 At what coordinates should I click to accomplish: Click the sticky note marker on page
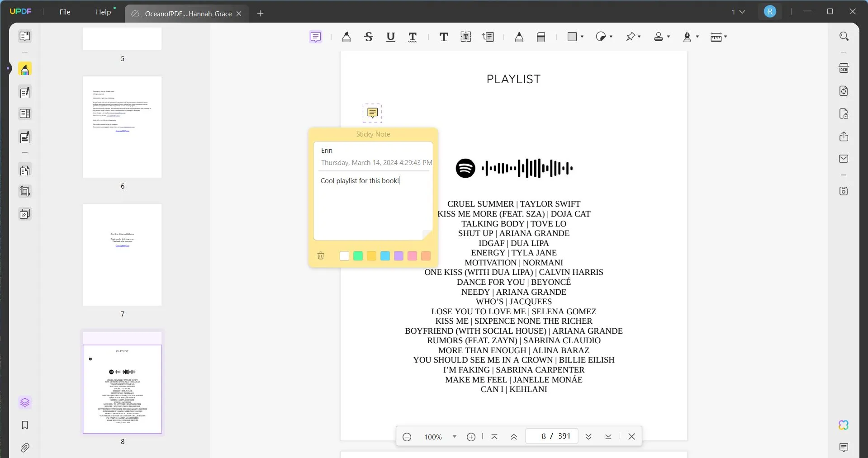[x=372, y=113]
